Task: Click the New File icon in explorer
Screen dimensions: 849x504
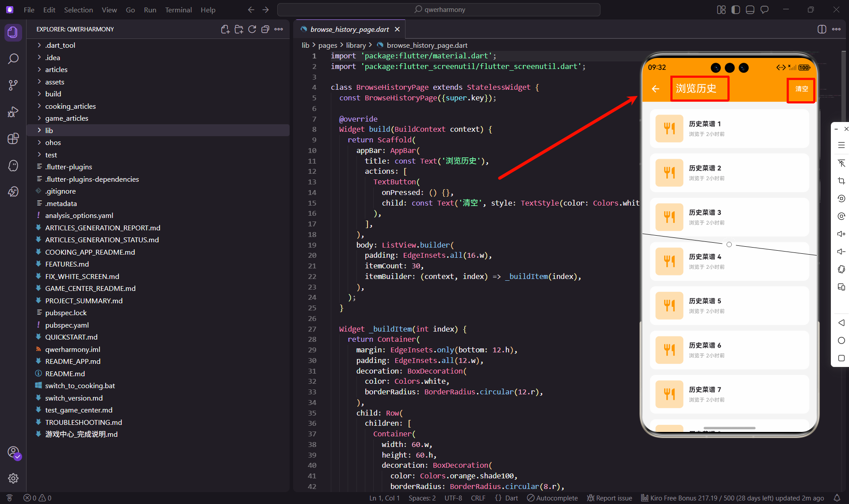Action: click(225, 29)
